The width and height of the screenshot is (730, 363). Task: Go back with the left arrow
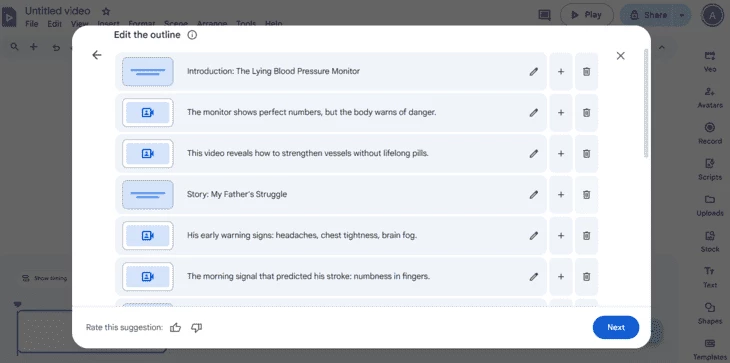(96, 55)
